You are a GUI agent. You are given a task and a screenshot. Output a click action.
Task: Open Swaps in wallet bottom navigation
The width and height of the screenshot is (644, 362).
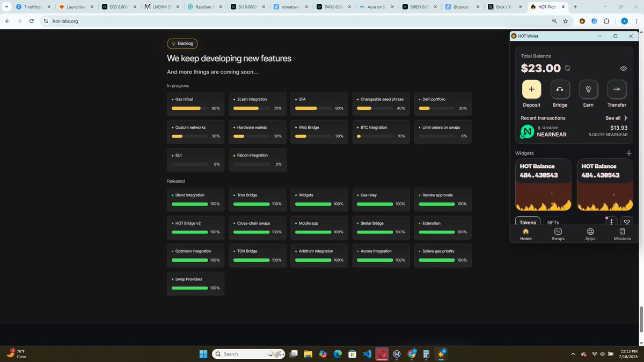[558, 234]
